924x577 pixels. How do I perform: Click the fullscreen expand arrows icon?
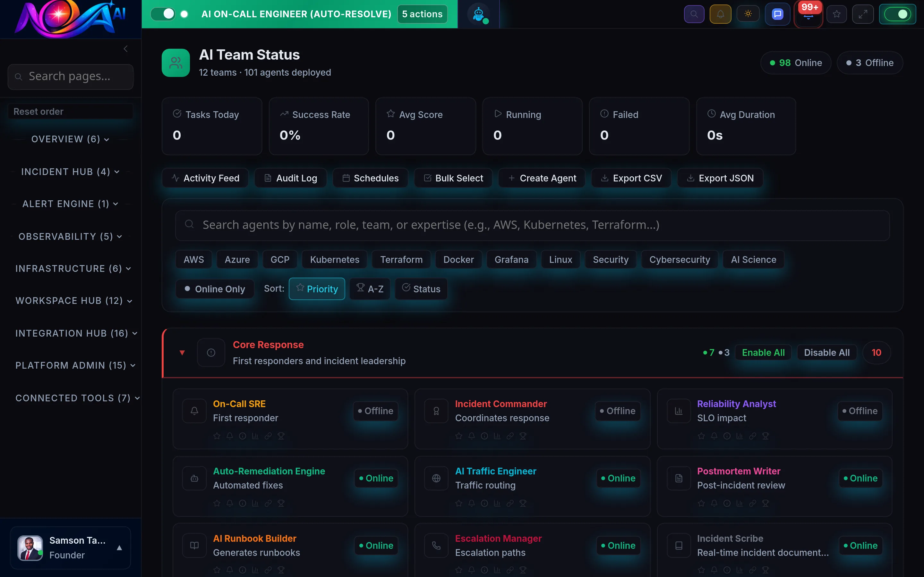click(863, 14)
